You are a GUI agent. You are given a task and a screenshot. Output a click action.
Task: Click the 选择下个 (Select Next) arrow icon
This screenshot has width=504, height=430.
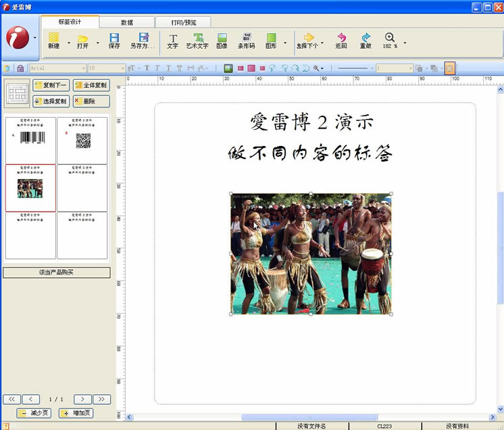[309, 37]
